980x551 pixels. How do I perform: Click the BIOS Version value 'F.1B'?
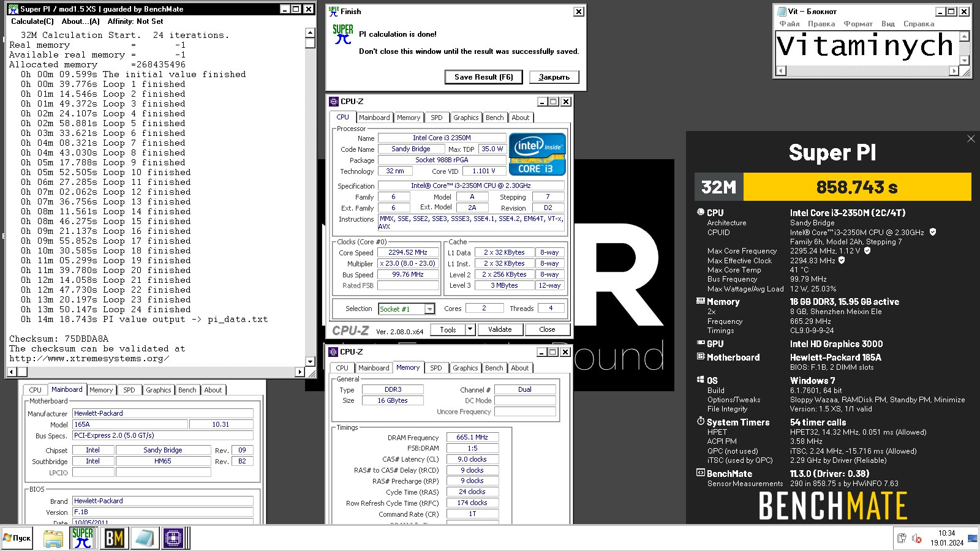[x=163, y=512]
